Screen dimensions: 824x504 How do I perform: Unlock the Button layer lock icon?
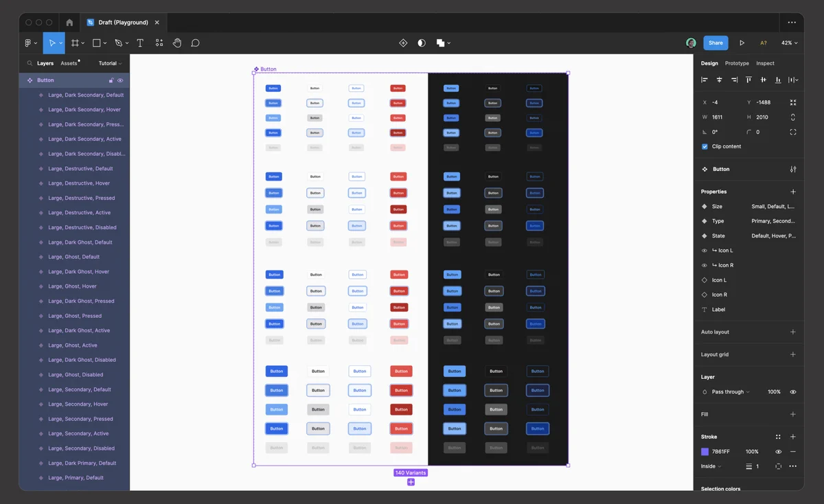[x=111, y=80]
